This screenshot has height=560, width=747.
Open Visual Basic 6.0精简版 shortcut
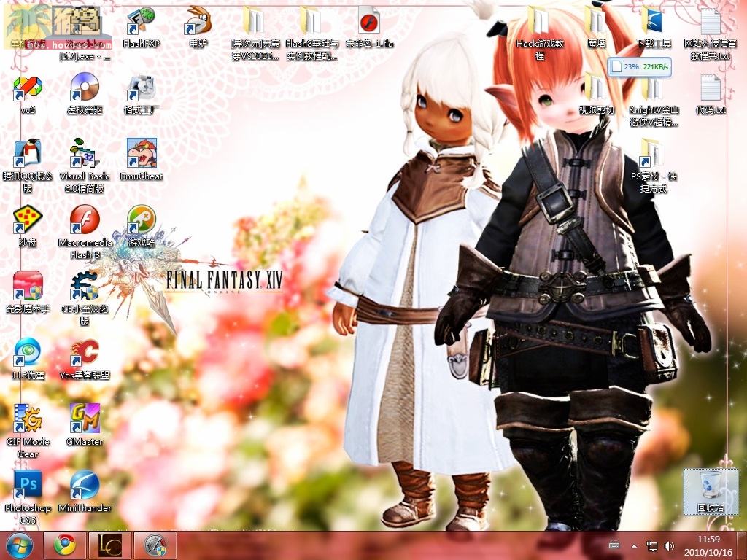(x=85, y=167)
